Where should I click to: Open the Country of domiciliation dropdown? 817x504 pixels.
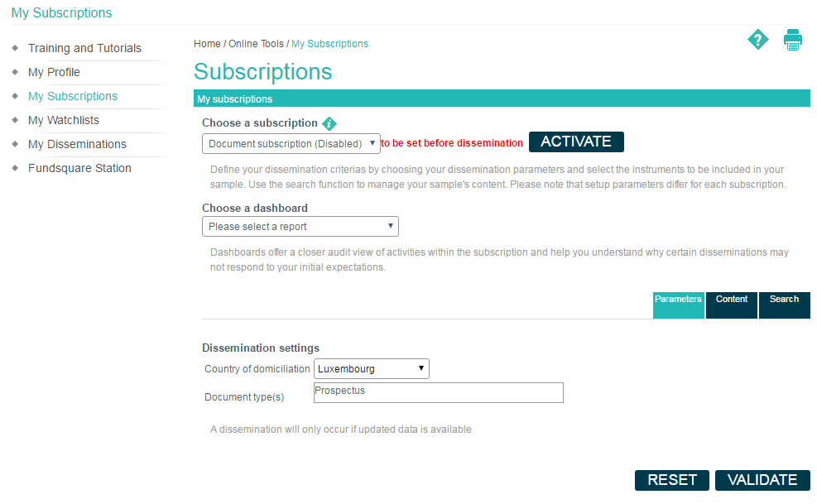pos(372,368)
